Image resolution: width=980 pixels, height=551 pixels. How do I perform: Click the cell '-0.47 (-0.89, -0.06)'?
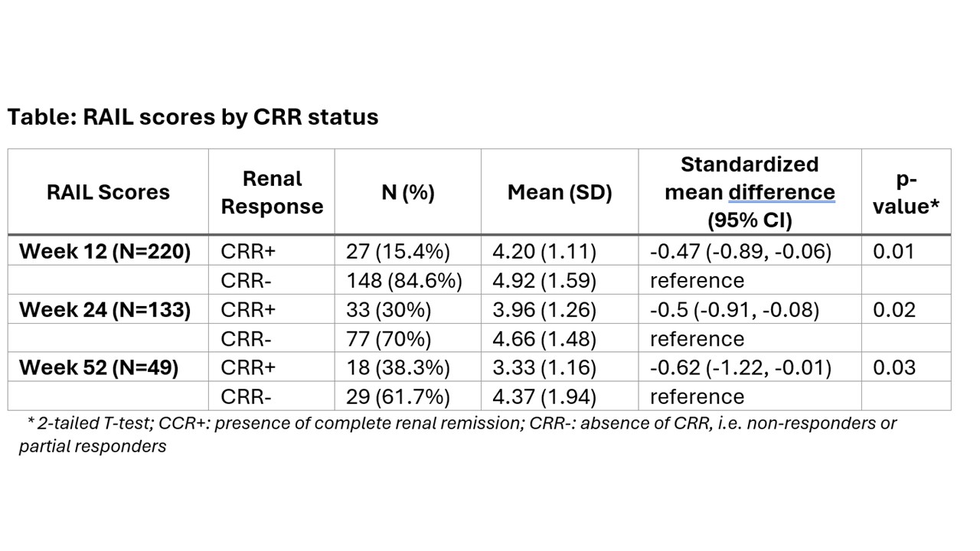pyautogui.click(x=740, y=251)
